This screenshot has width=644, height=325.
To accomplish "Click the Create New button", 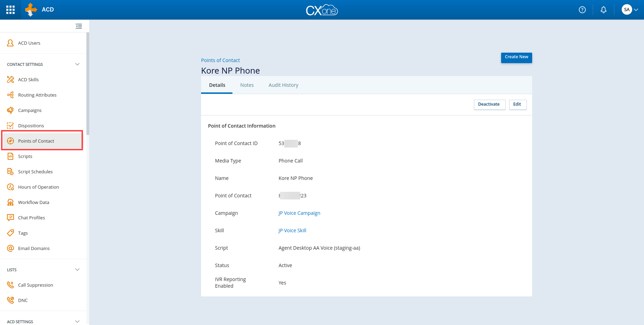I will tap(516, 57).
